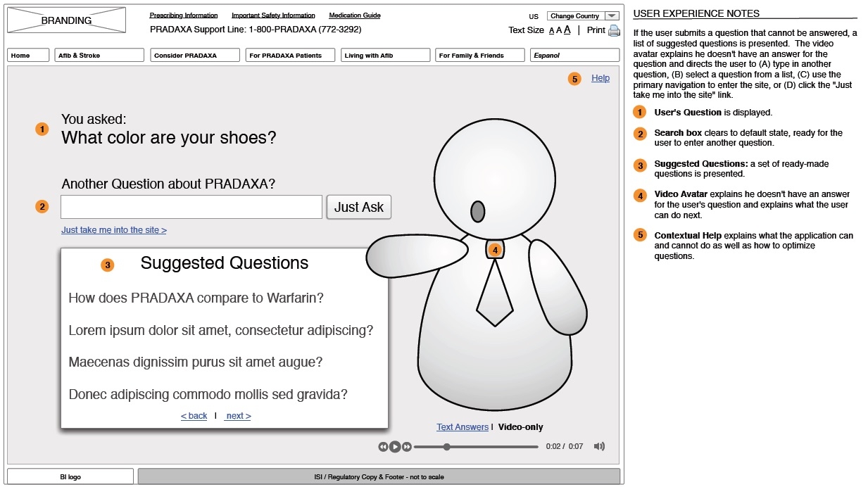
Task: Click the ISI / Regulatory Copy footer bar
Action: pyautogui.click(x=379, y=476)
